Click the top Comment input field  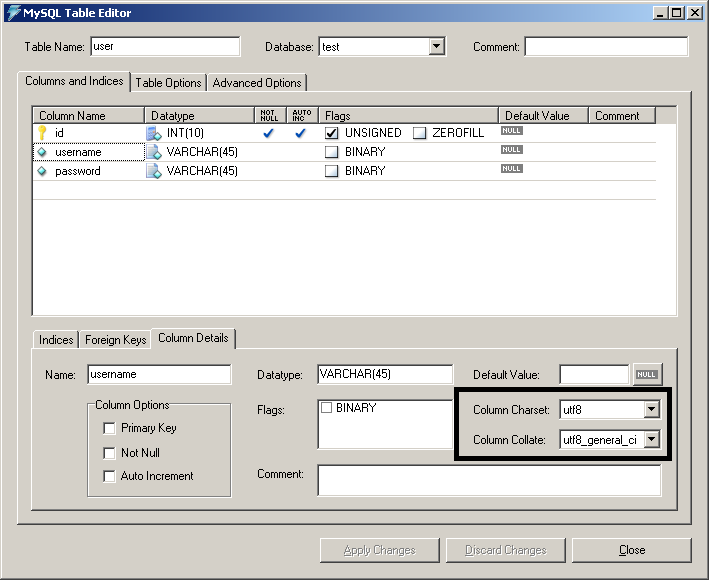606,47
